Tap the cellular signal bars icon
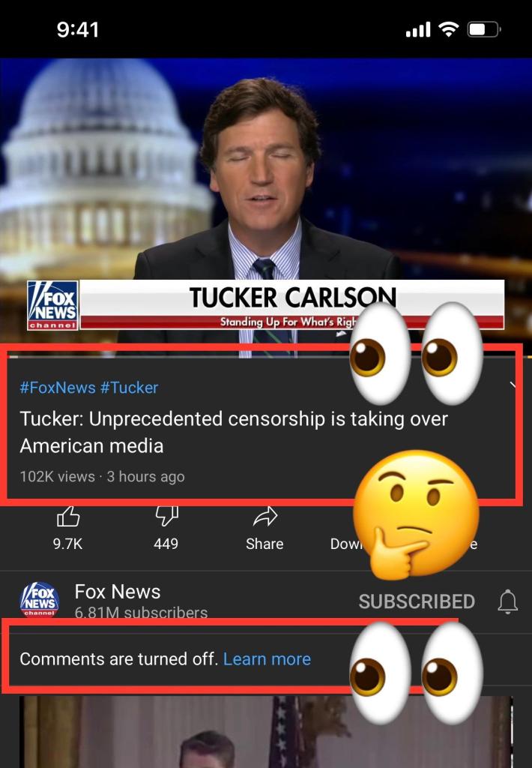 (x=418, y=30)
